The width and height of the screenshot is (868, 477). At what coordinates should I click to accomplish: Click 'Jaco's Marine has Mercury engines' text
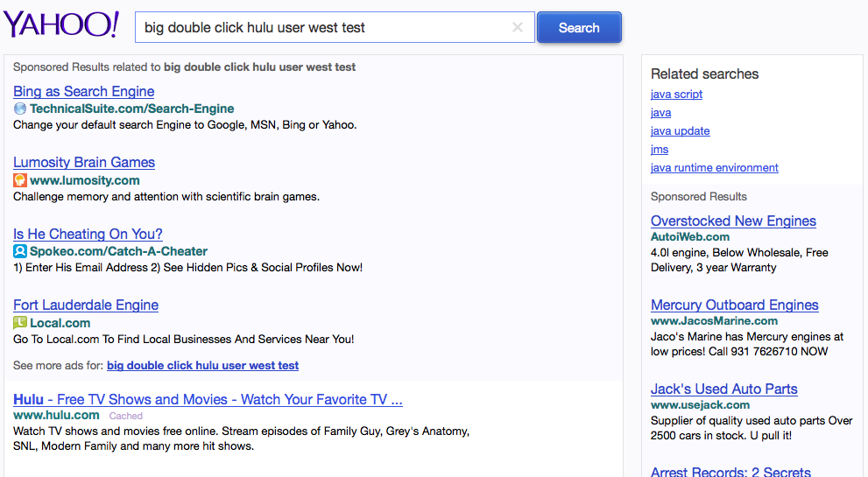[x=747, y=344]
